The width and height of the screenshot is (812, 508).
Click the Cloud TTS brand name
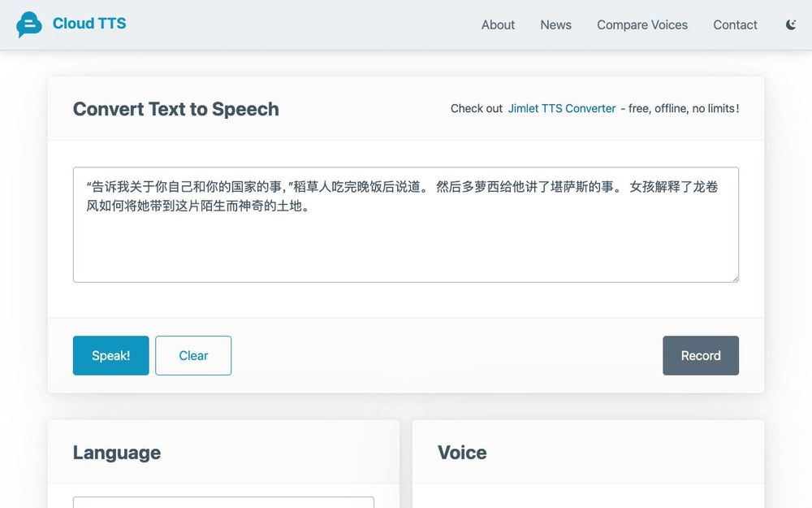pyautogui.click(x=89, y=24)
